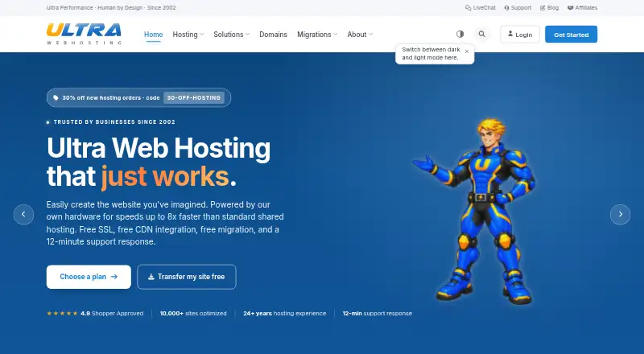Click the 30-OFF-HOSTING promo code badge
The width and height of the screenshot is (644, 354).
[194, 97]
